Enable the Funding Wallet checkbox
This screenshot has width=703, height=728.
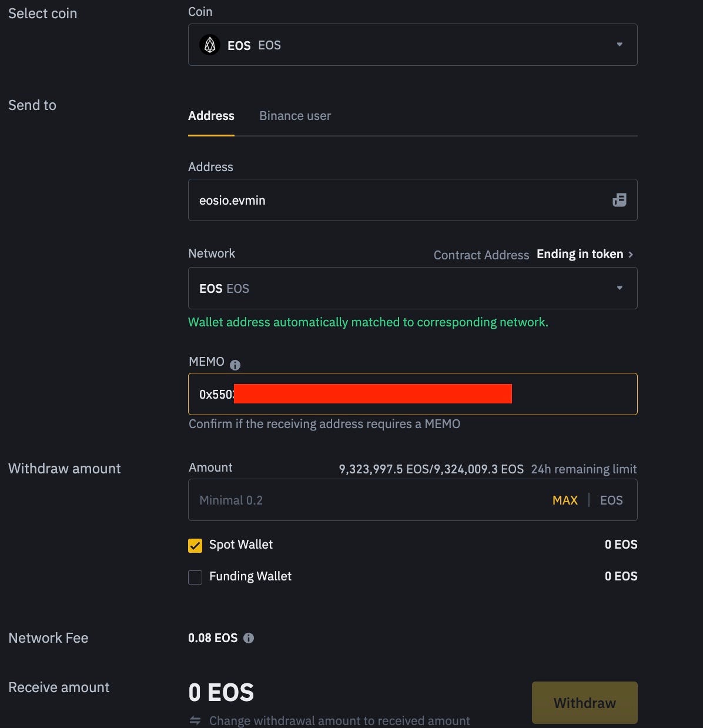(195, 577)
